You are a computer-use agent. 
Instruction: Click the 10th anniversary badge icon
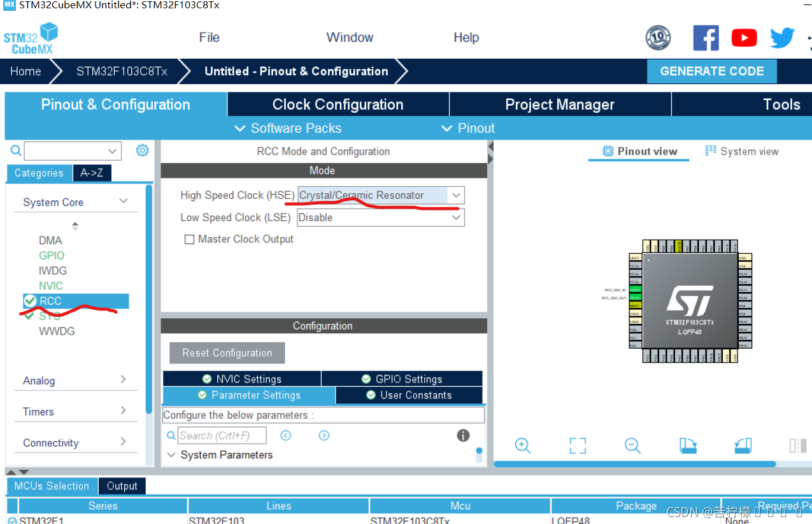[x=658, y=38]
